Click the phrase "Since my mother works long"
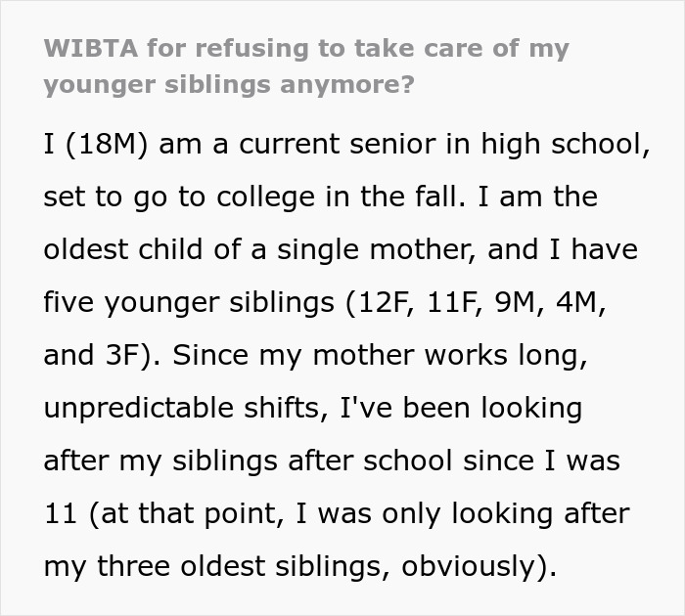 (379, 355)
